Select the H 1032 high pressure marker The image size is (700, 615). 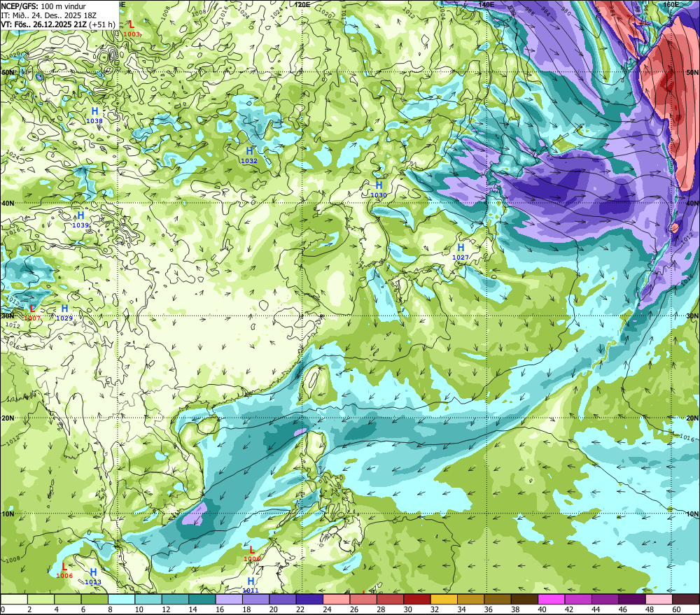(249, 155)
